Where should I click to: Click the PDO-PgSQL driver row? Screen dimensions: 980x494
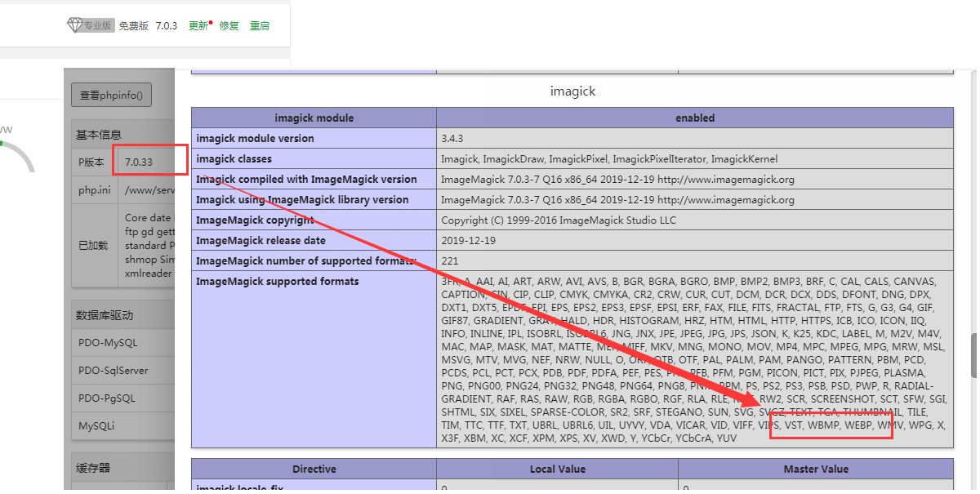tap(107, 398)
